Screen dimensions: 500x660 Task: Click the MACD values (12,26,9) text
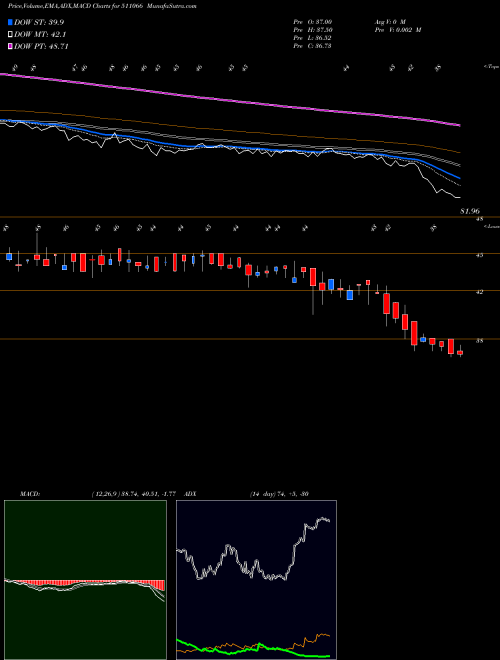133,494
